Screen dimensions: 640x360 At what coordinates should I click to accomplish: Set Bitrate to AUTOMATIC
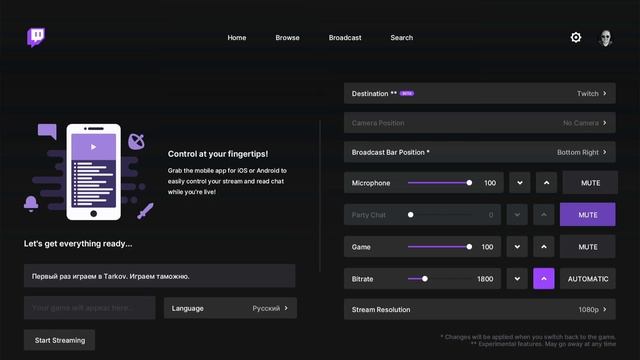(x=588, y=279)
